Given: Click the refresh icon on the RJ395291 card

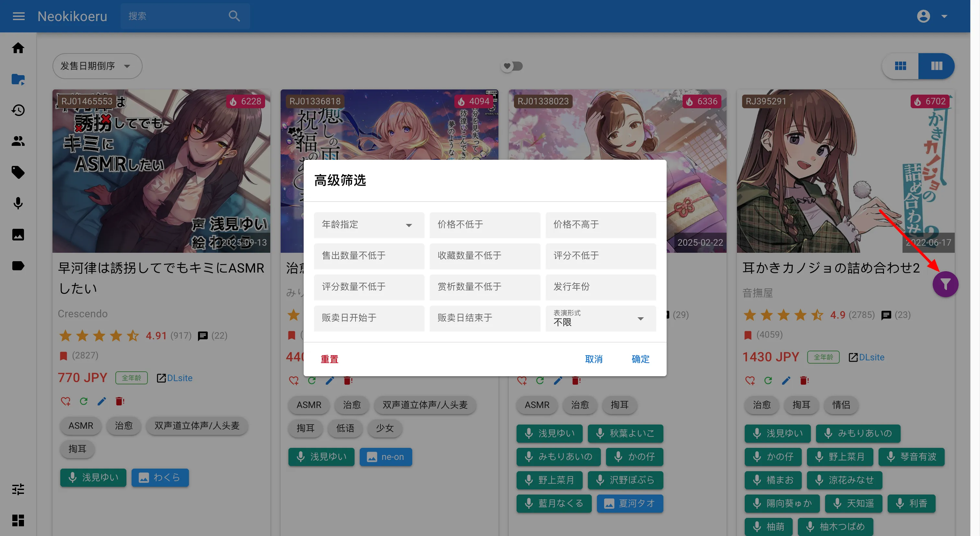Looking at the screenshot, I should (x=768, y=380).
